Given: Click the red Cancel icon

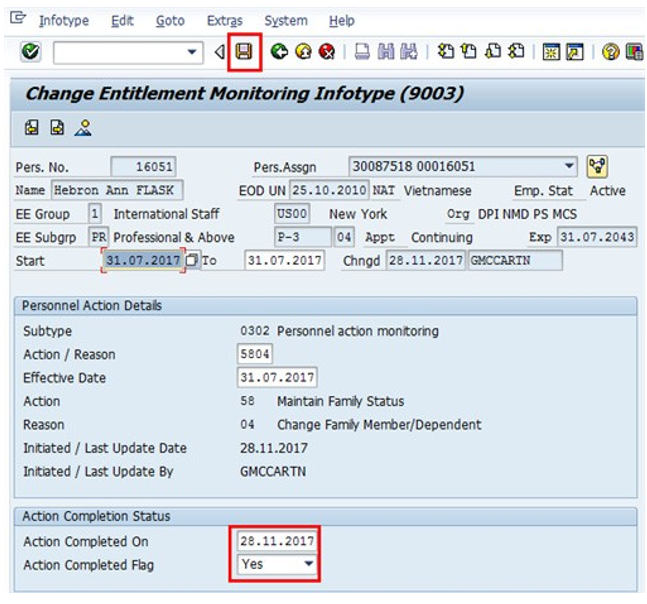Looking at the screenshot, I should pos(327,52).
